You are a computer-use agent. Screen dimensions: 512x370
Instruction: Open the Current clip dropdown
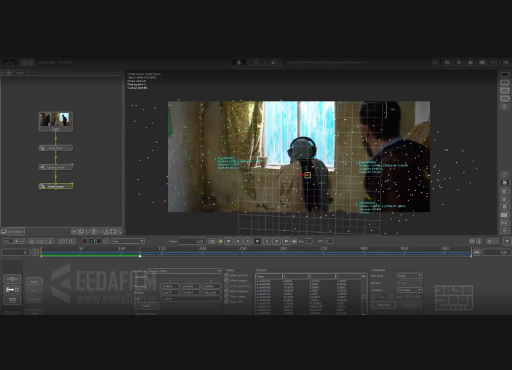pos(185,271)
